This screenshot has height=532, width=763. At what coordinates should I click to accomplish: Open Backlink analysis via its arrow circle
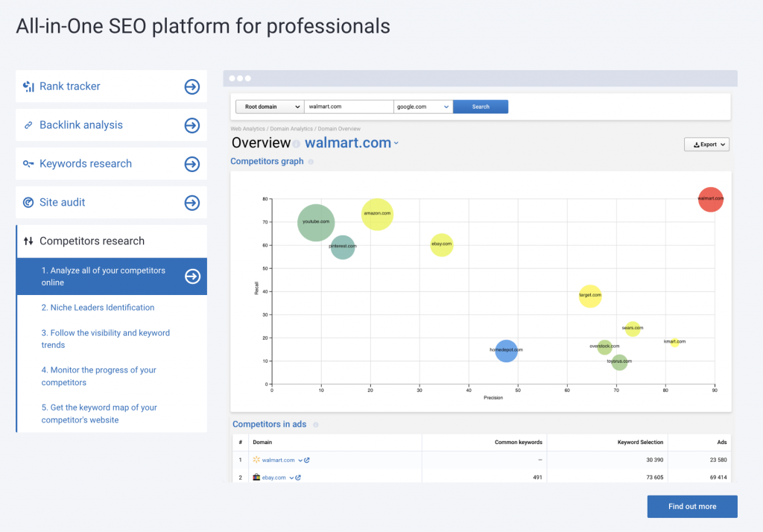pyautogui.click(x=192, y=126)
